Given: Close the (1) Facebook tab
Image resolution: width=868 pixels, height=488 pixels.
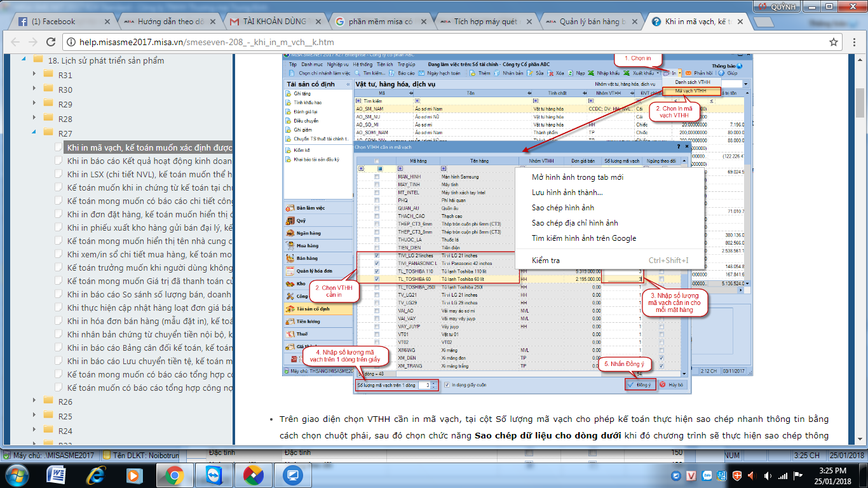Looking at the screenshot, I should [x=107, y=22].
